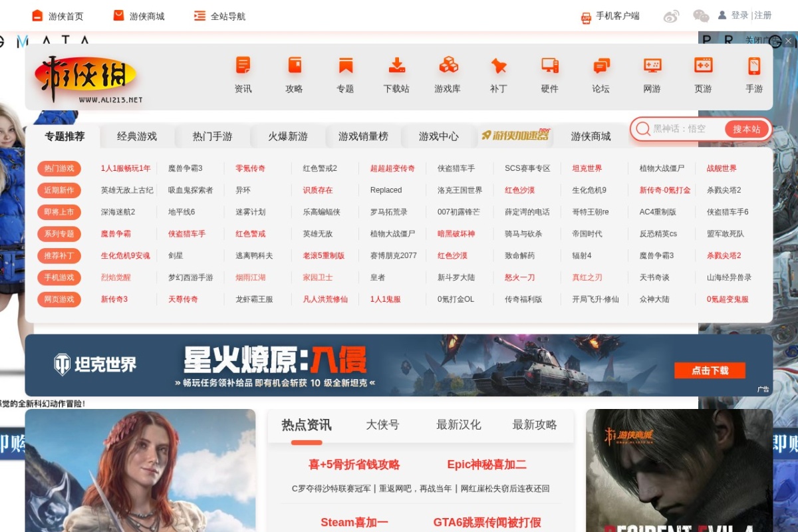The image size is (798, 532).
Task: Click the 页游 web games icon
Action: [x=703, y=65]
